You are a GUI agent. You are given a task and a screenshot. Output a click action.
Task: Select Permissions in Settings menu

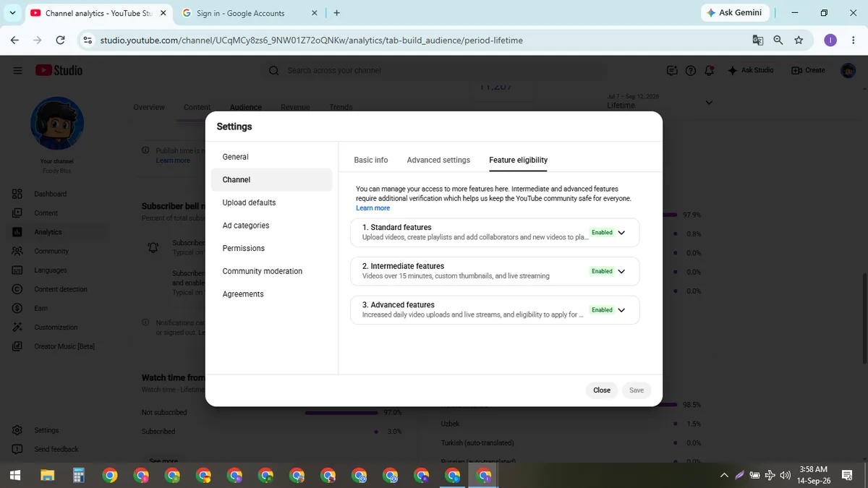271,248
